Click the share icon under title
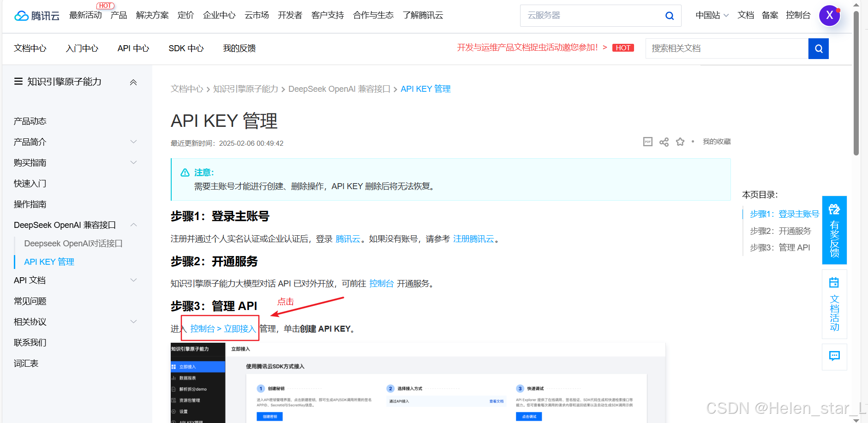This screenshot has height=423, width=868. 664,142
